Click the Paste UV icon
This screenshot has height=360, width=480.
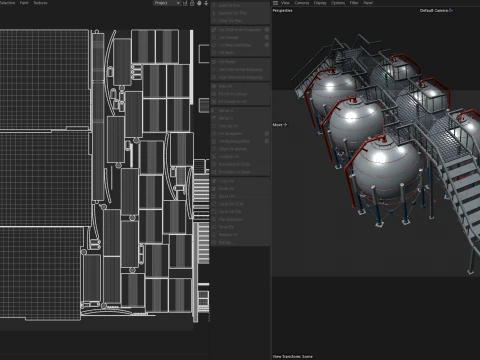coord(214,188)
